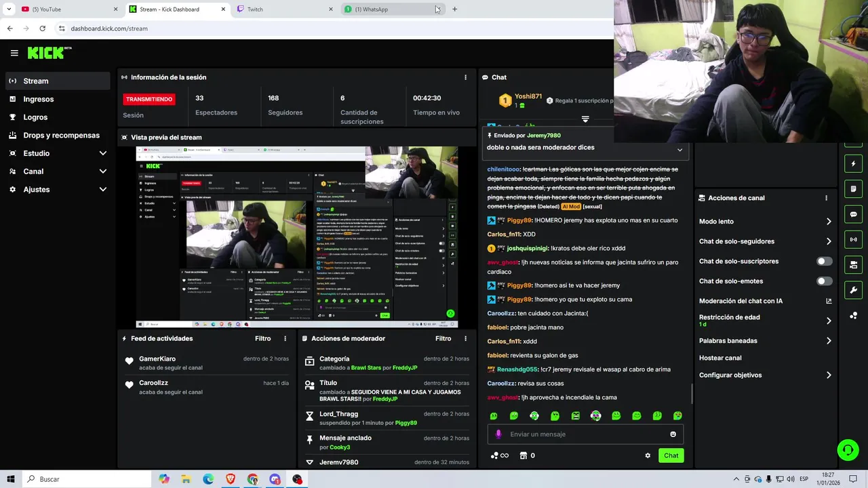The image size is (868, 488).
Task: Open Configurar objetivos arrow
Action: pos(829,375)
